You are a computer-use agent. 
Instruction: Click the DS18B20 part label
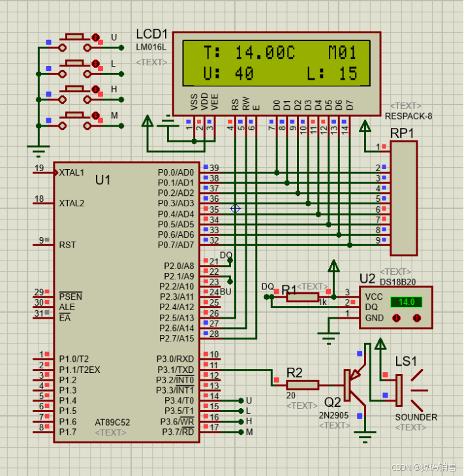(397, 282)
